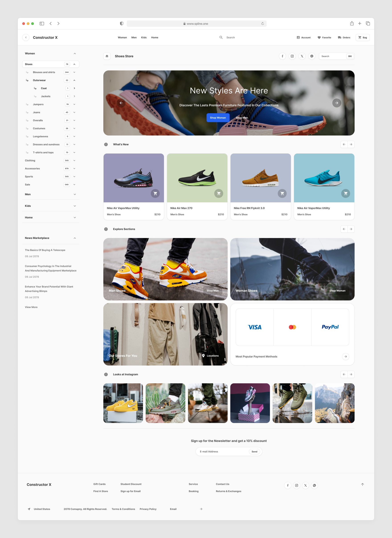
Task: Open a new tab with plus icon
Action: click(360, 23)
